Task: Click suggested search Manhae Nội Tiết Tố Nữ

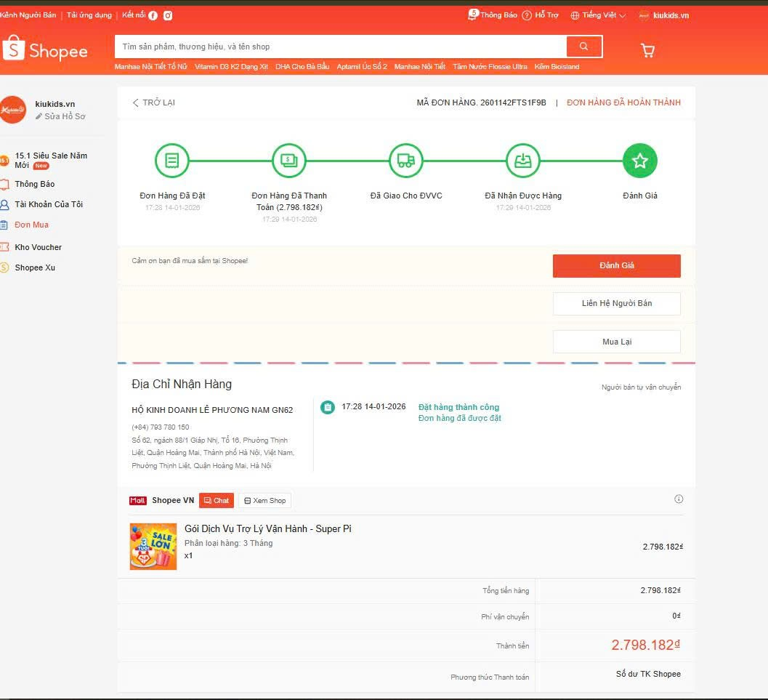Action: (x=151, y=67)
